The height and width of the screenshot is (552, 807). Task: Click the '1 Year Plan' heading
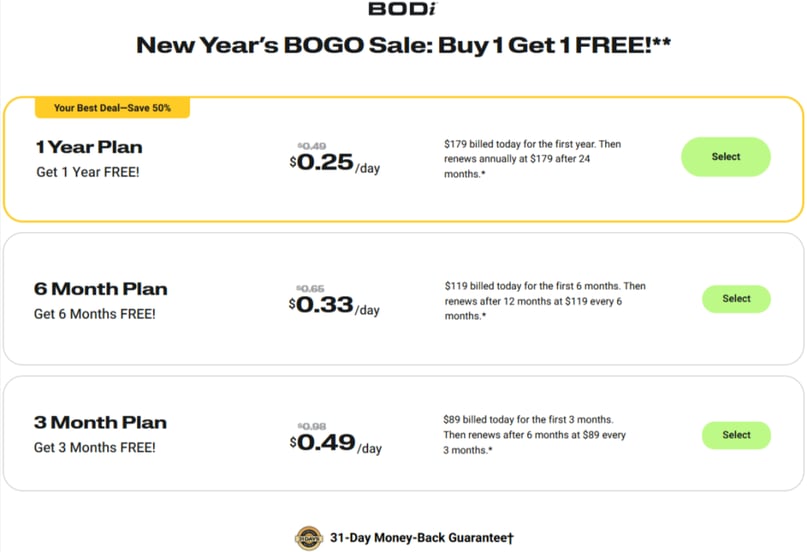89,147
